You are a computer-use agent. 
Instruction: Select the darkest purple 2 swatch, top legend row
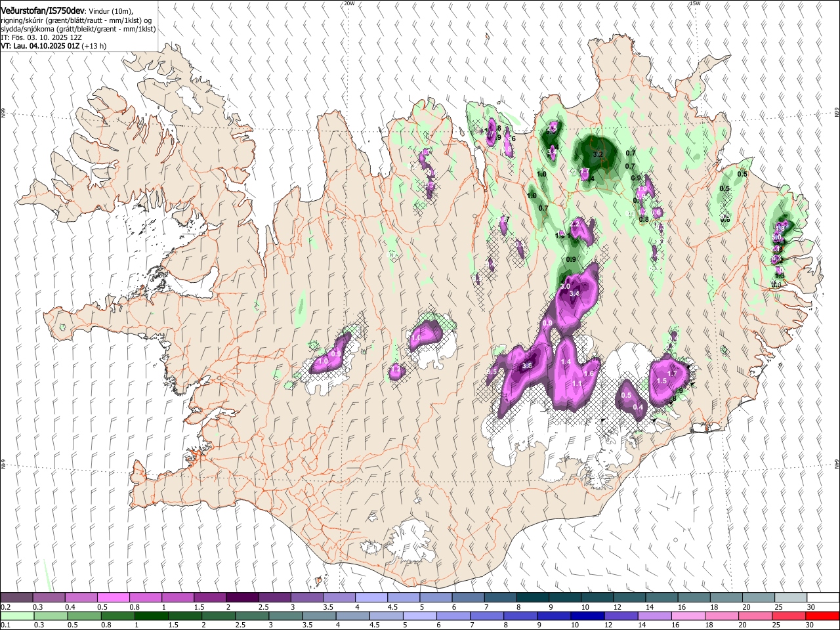pos(241,598)
